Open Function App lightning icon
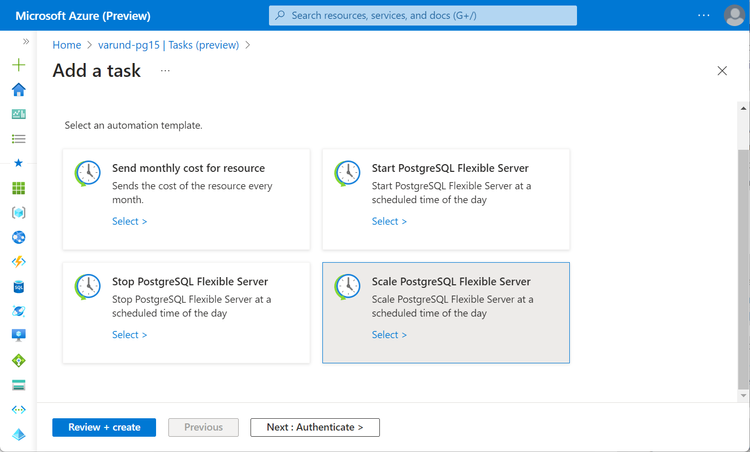This screenshot has width=750, height=452. pyautogui.click(x=18, y=262)
